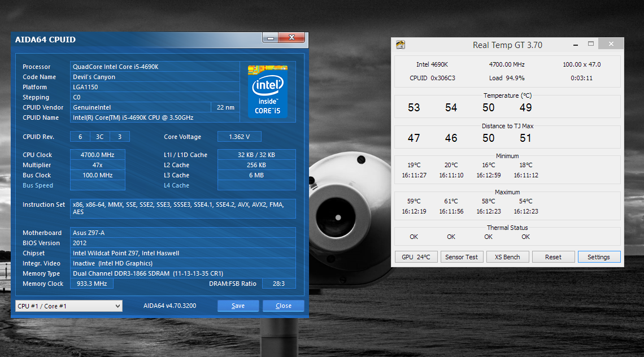Click the motherboard value 'Asus Z97-A'
644x357 pixels.
[89, 233]
